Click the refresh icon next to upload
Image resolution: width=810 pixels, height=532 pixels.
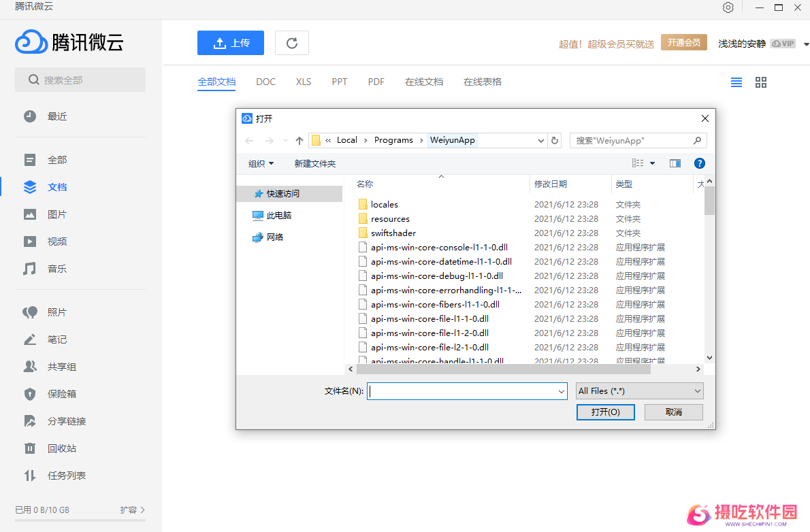(x=292, y=43)
